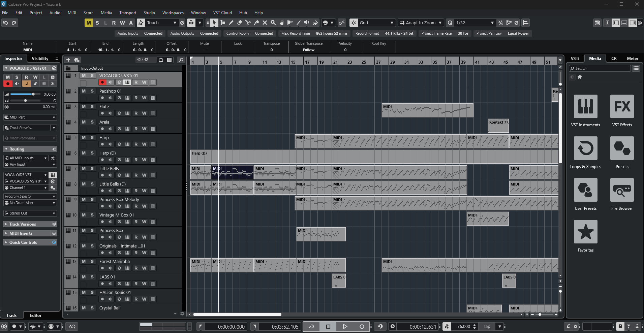Click the transport Play button
This screenshot has height=333, width=644.
(345, 326)
